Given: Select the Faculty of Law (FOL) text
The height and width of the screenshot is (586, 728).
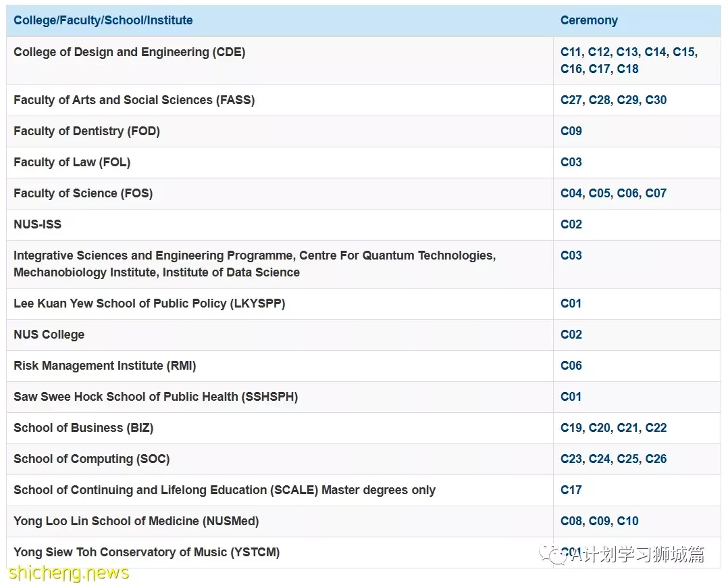Looking at the screenshot, I should coord(72,162).
